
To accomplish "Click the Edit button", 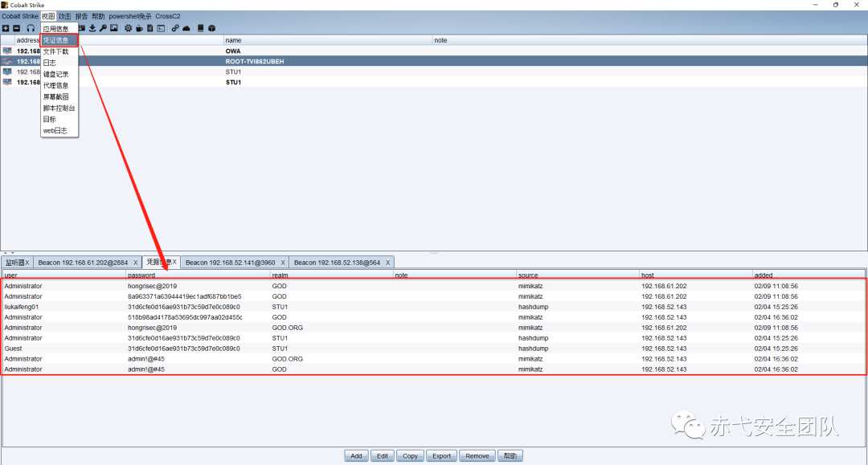I will coord(383,456).
